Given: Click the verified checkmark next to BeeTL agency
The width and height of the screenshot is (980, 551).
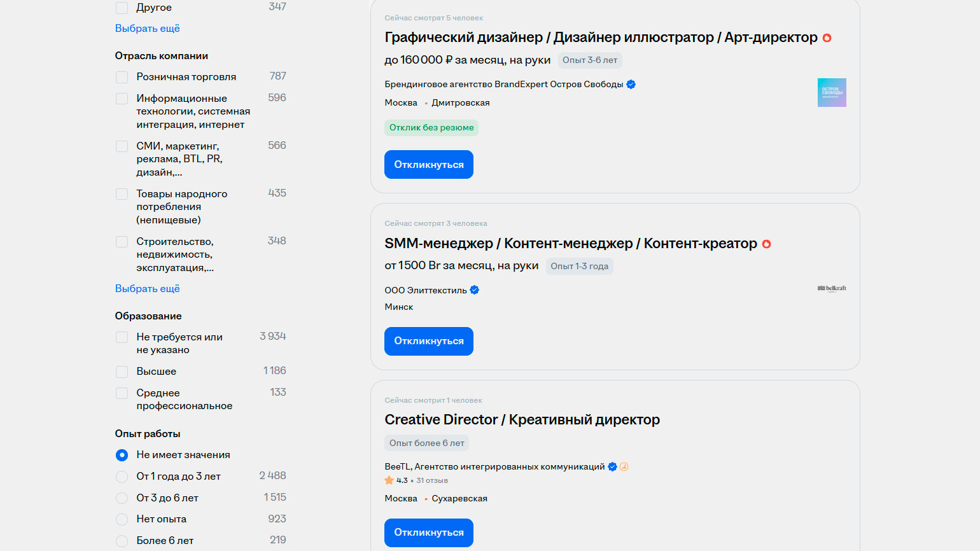Looking at the screenshot, I should 612,466.
